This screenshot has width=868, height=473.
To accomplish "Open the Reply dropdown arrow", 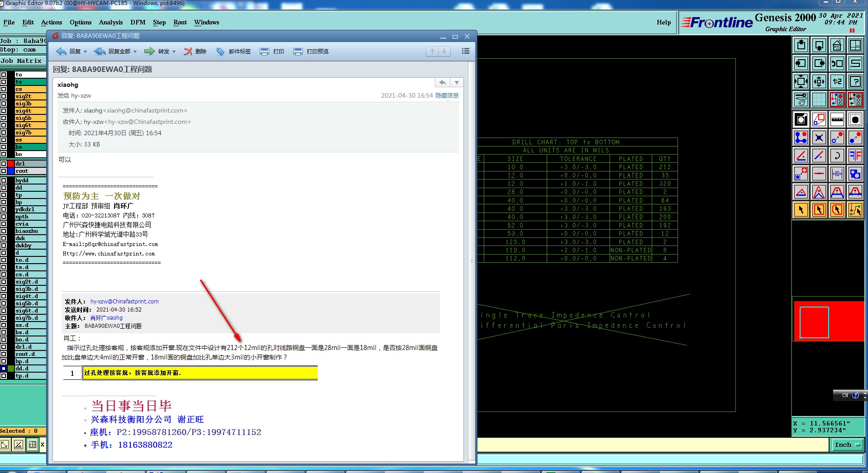I will 85,52.
